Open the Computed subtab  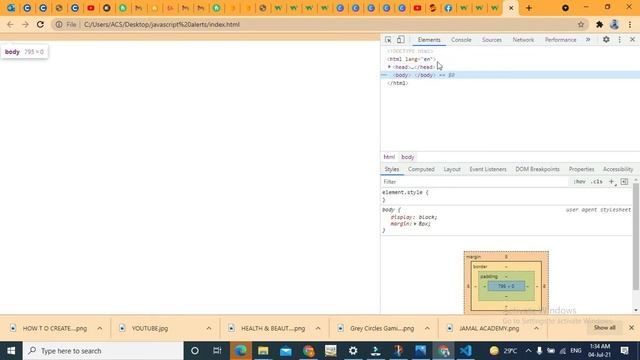(421, 169)
